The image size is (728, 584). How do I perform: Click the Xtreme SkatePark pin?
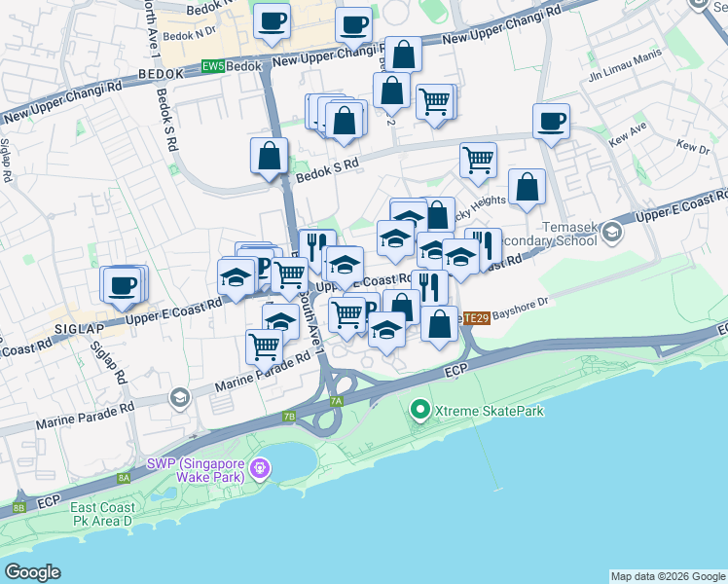[x=420, y=411]
